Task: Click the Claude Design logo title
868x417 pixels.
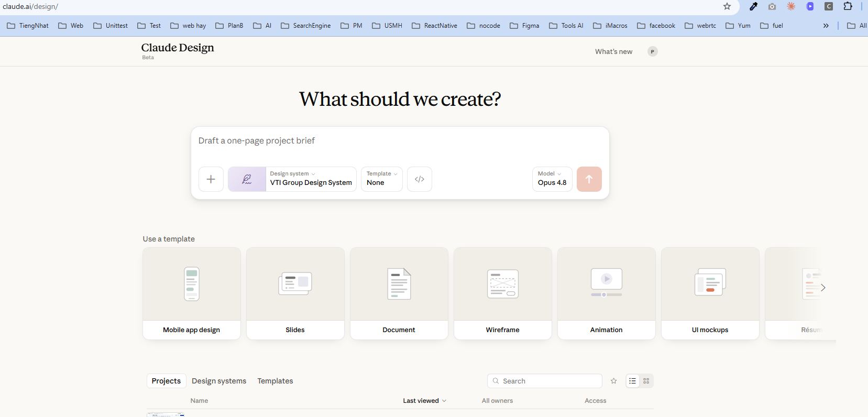Action: tap(178, 48)
